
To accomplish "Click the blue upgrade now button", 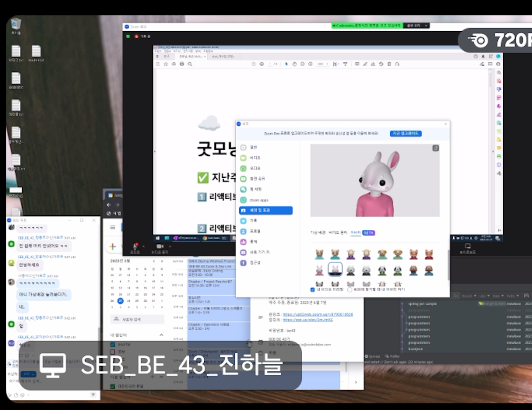I will [x=406, y=133].
